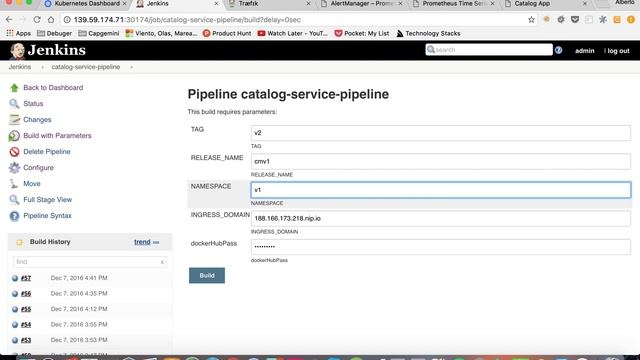
Task: Open the Pipeline Syntax link
Action: pyautogui.click(x=47, y=216)
